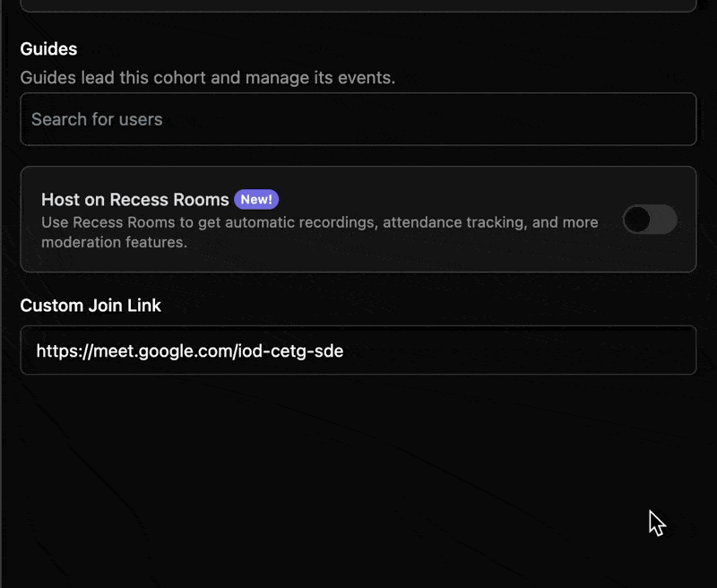Click the Host on Recess Rooms title

tap(134, 200)
